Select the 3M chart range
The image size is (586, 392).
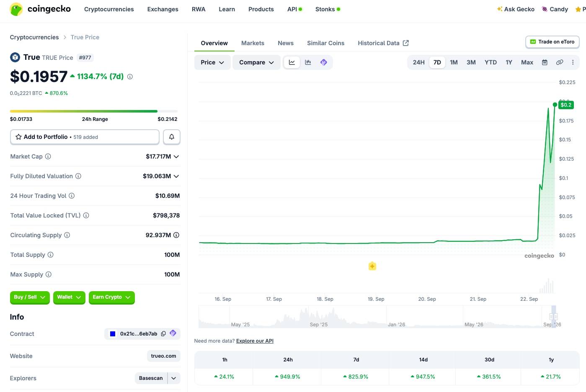pos(471,62)
